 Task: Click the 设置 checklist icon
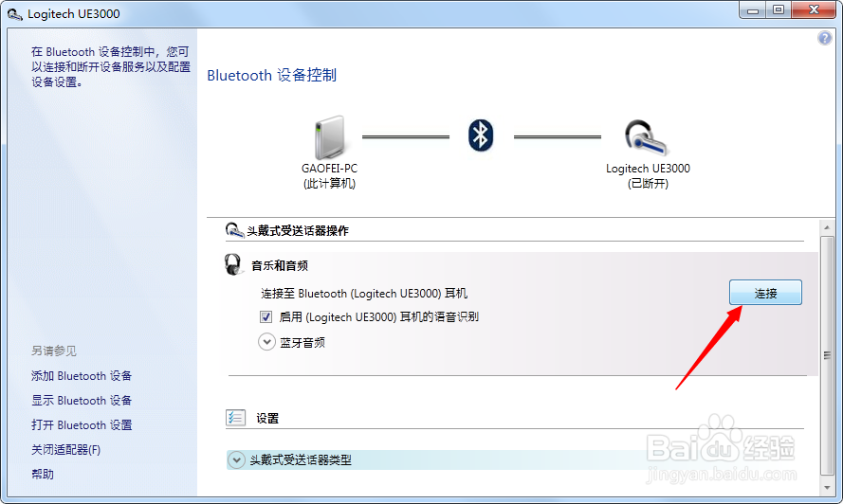(235, 418)
